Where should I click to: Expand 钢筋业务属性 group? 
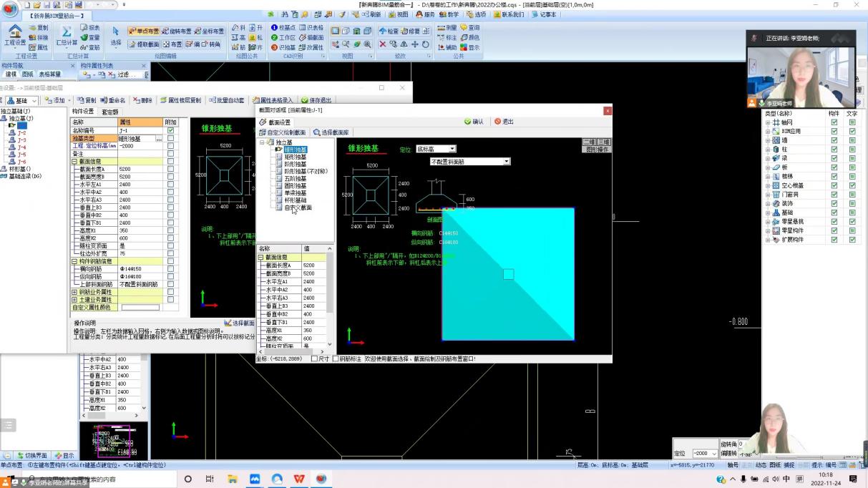[74, 292]
